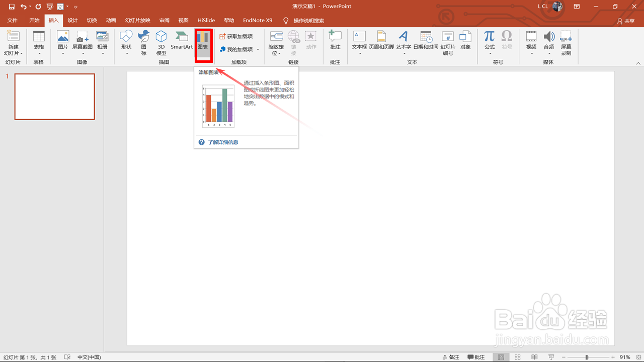Collapse the ribbon with the chevron
The height and width of the screenshot is (362, 644).
click(638, 63)
